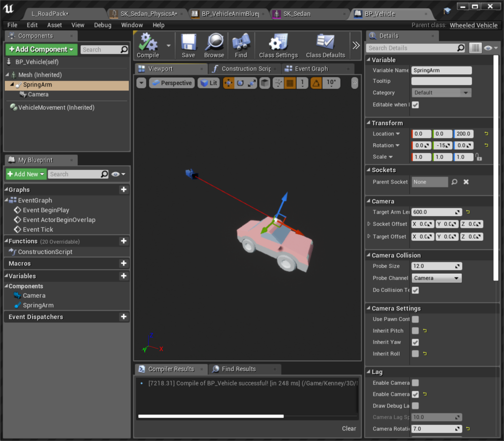This screenshot has height=441, width=504.
Task: Open the Asset menu
Action: point(55,25)
